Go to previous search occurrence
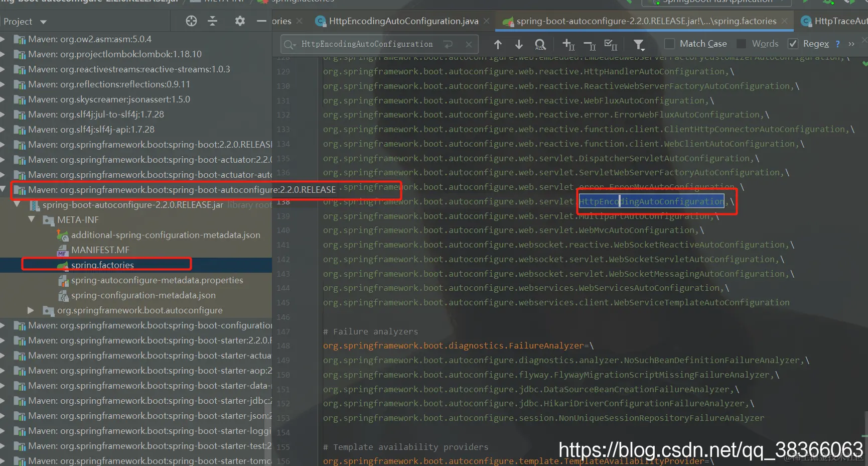This screenshot has height=466, width=868. (x=498, y=44)
